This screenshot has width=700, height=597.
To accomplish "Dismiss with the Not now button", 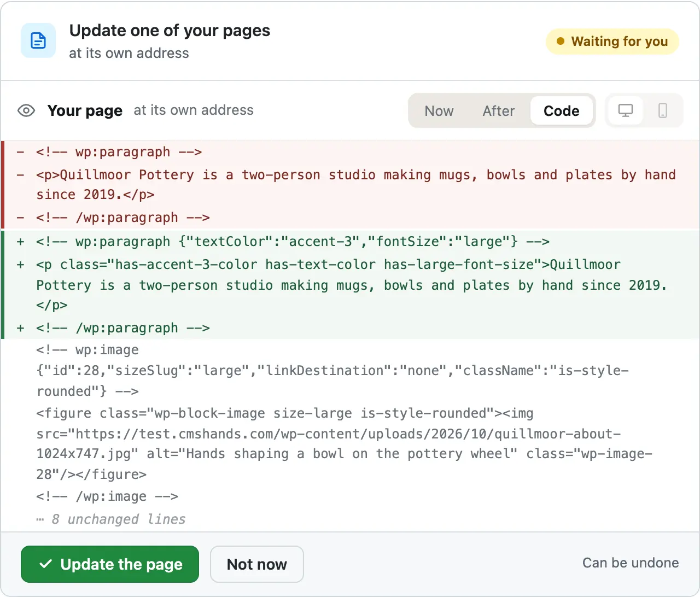I will [x=257, y=564].
